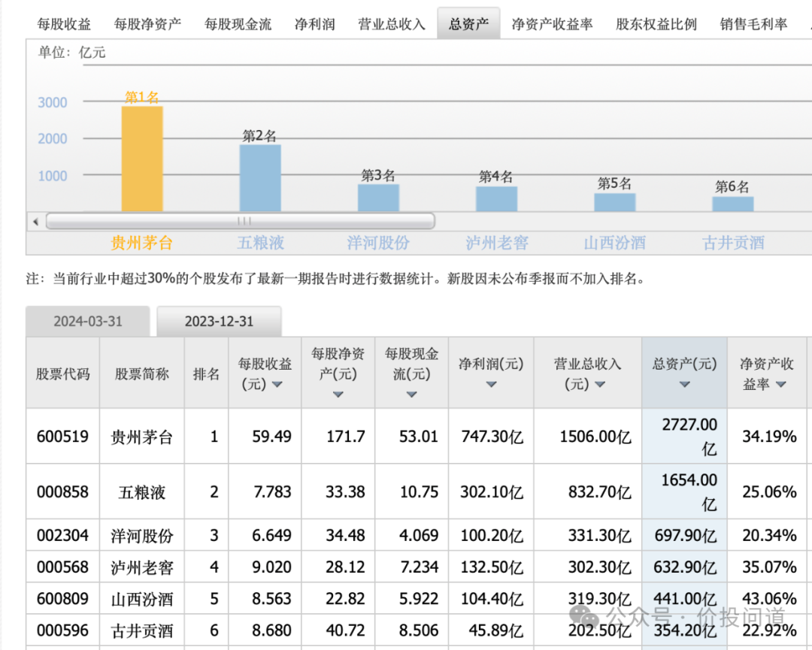Click the chart horizontal scrollbar thumb
Viewport: 812px width, 650px height.
241,221
